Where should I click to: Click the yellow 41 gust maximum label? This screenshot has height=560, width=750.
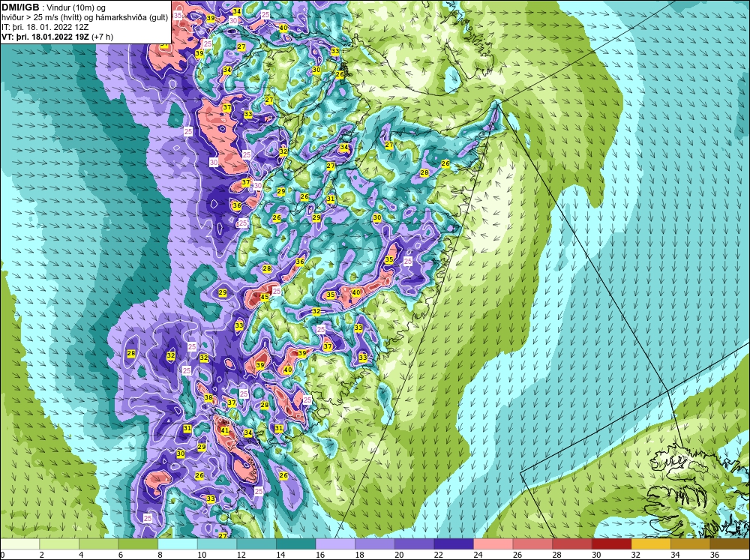pos(225,430)
